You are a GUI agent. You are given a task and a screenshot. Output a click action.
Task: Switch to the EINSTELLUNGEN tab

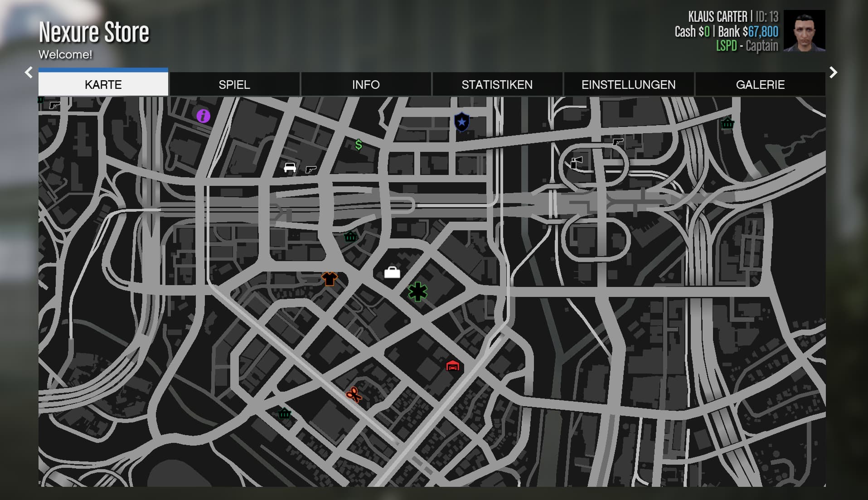tap(629, 84)
